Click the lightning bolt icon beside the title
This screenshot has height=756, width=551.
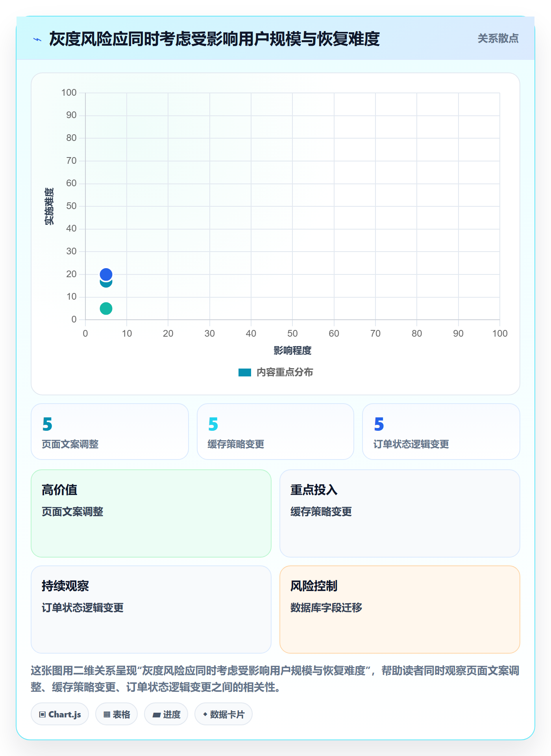click(37, 39)
